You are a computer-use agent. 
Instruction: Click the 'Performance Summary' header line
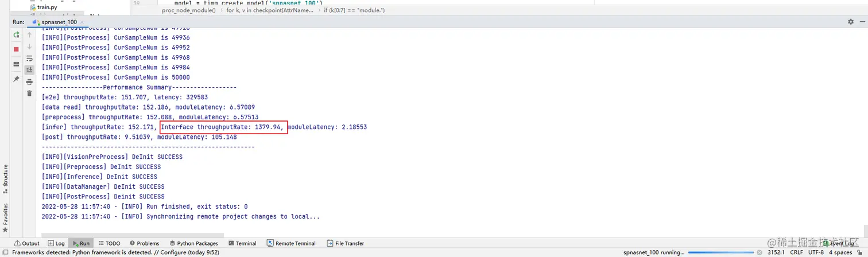pyautogui.click(x=139, y=87)
